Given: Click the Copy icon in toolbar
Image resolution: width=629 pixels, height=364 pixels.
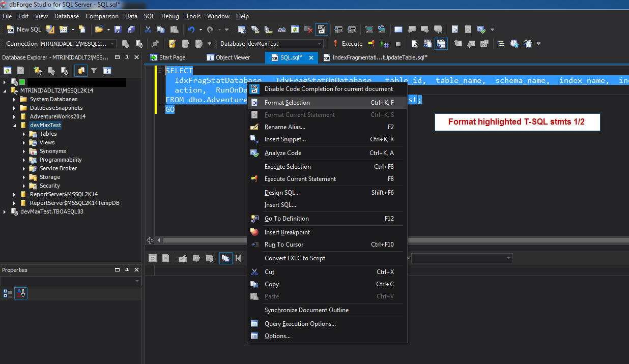Looking at the screenshot, I should click(x=161, y=29).
